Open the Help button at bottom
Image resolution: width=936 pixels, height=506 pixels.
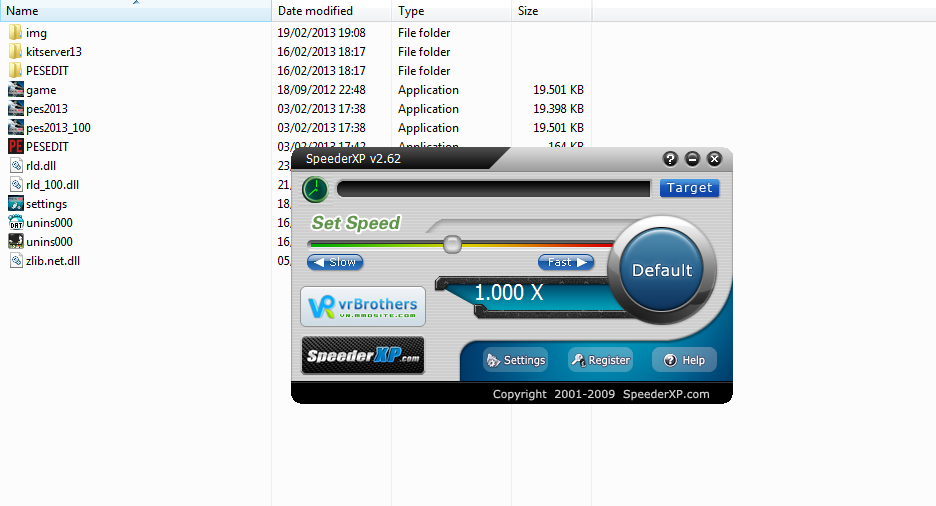pos(685,360)
